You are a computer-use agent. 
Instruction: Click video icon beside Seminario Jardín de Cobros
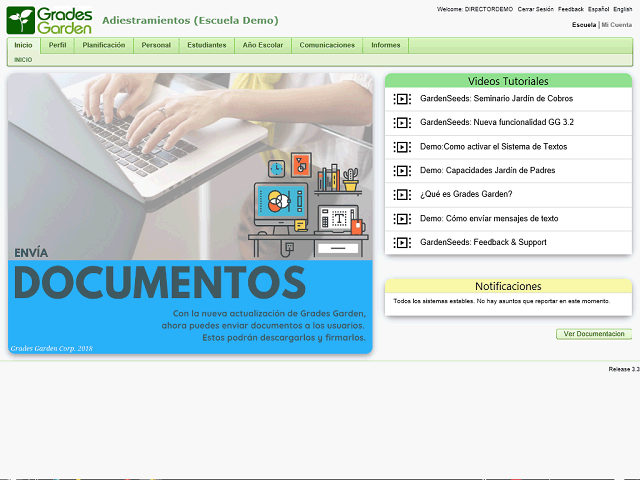tap(402, 99)
